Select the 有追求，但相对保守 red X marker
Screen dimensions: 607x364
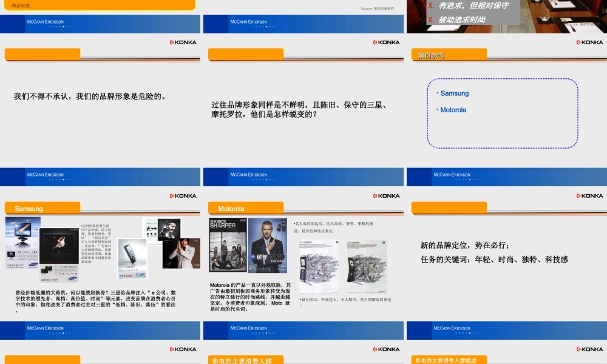(430, 5)
